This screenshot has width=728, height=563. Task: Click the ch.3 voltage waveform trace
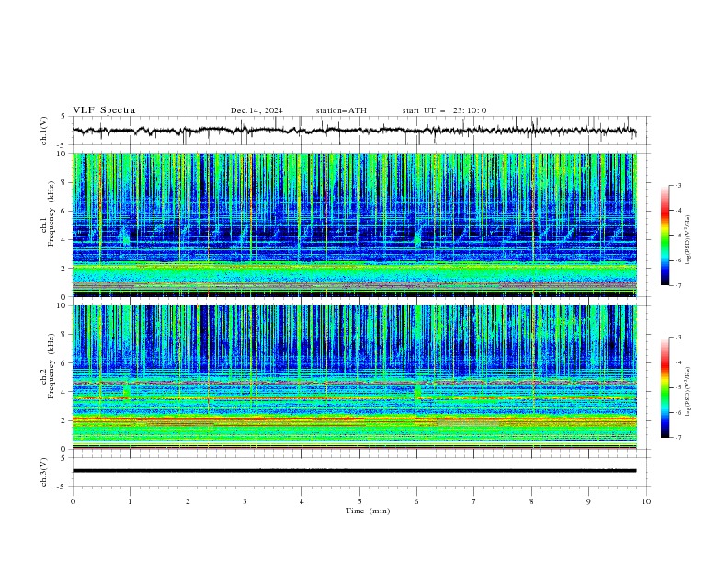point(354,471)
